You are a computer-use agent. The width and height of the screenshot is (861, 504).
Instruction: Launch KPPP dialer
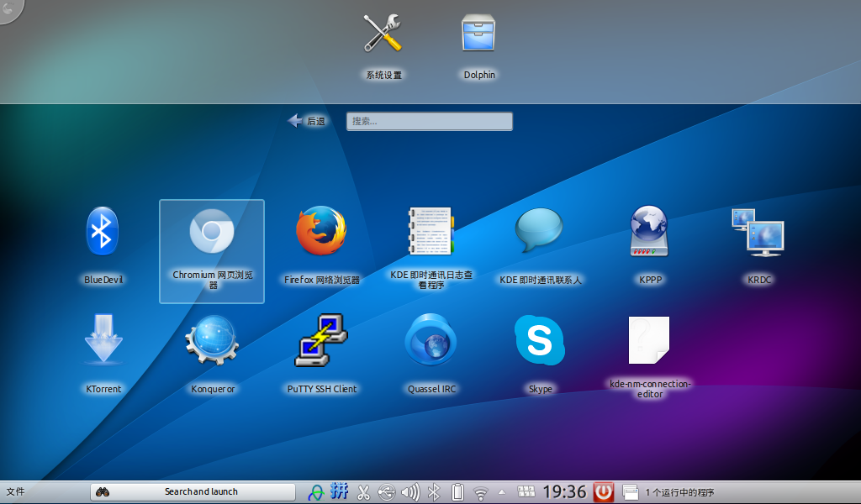(650, 245)
